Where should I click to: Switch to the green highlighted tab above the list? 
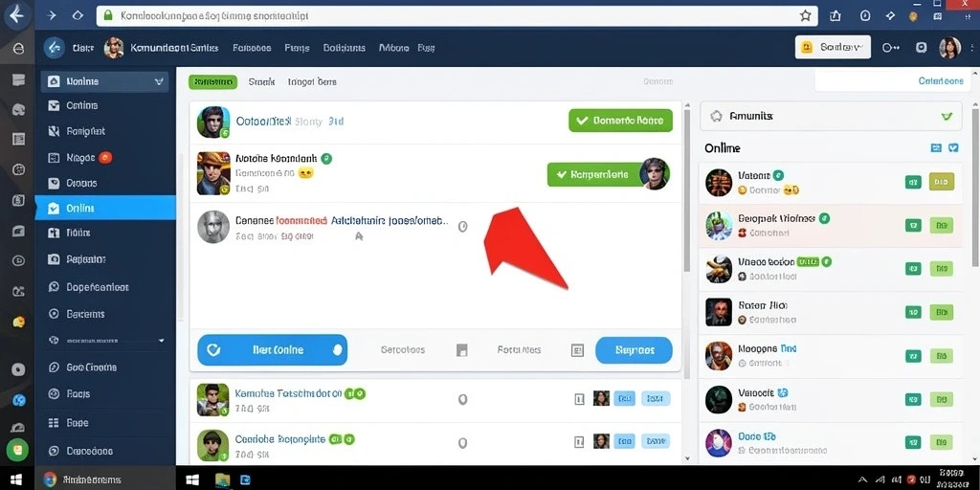(x=212, y=82)
